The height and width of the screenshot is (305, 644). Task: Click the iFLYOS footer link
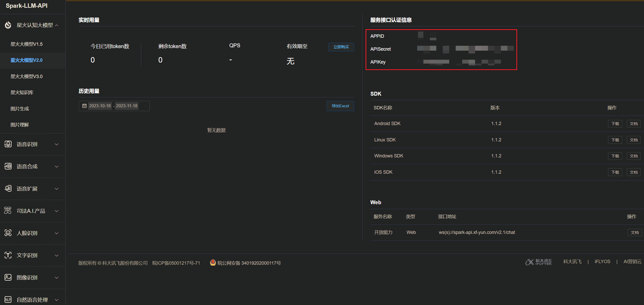pyautogui.click(x=602, y=262)
